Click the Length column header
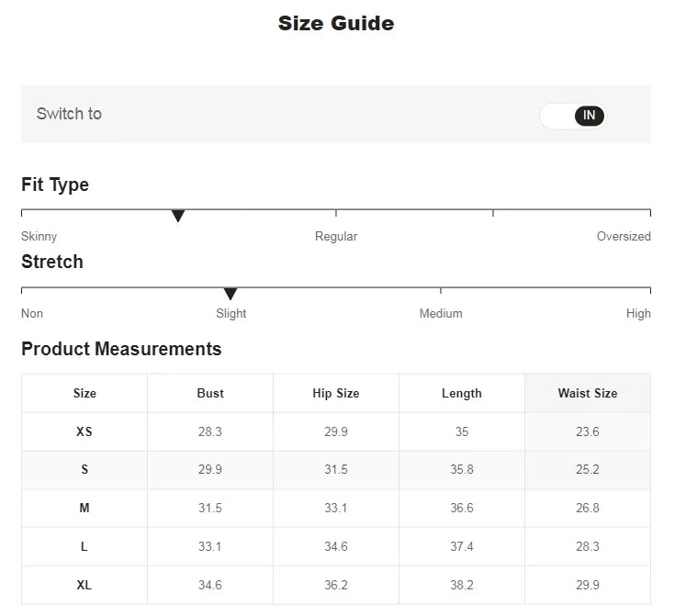 coord(461,394)
